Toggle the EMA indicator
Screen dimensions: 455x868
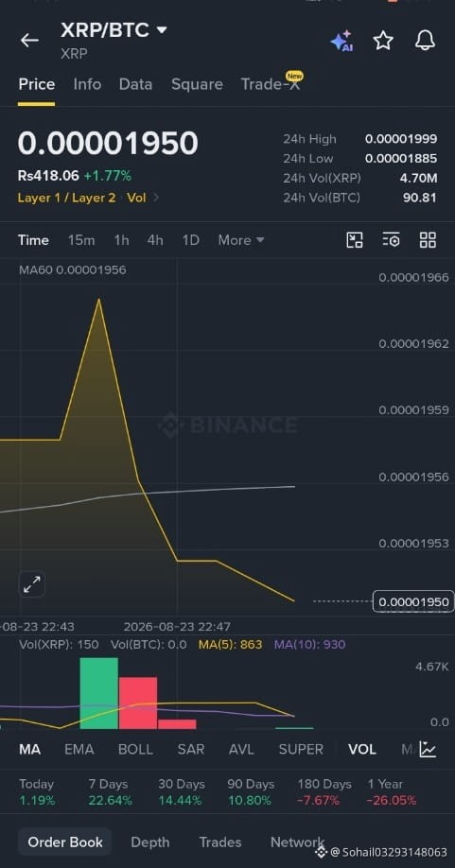click(79, 750)
